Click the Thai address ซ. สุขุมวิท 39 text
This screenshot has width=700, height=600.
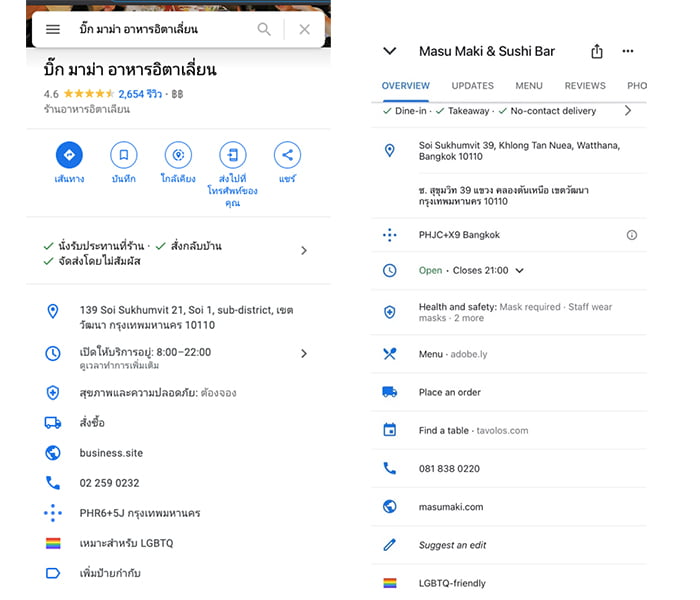pyautogui.click(x=504, y=196)
